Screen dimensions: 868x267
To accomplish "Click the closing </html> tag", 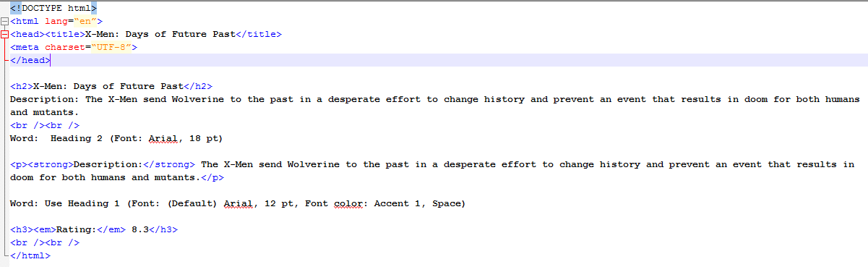I will pyautogui.click(x=30, y=255).
